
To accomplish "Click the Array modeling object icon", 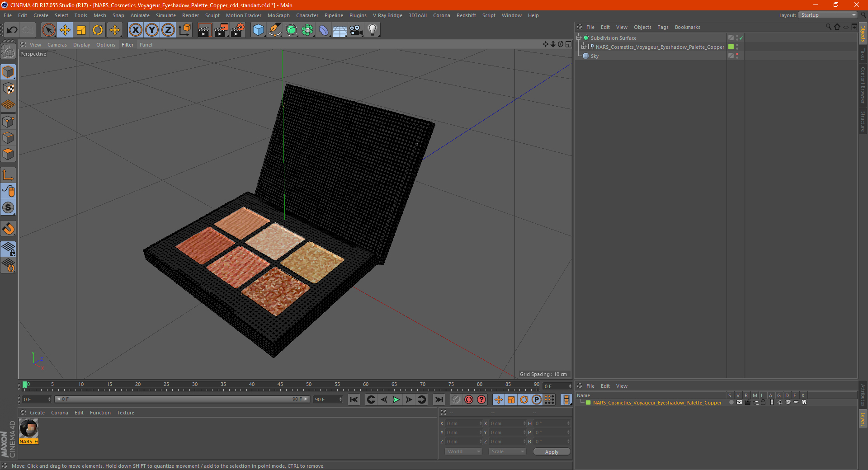I will pos(307,30).
